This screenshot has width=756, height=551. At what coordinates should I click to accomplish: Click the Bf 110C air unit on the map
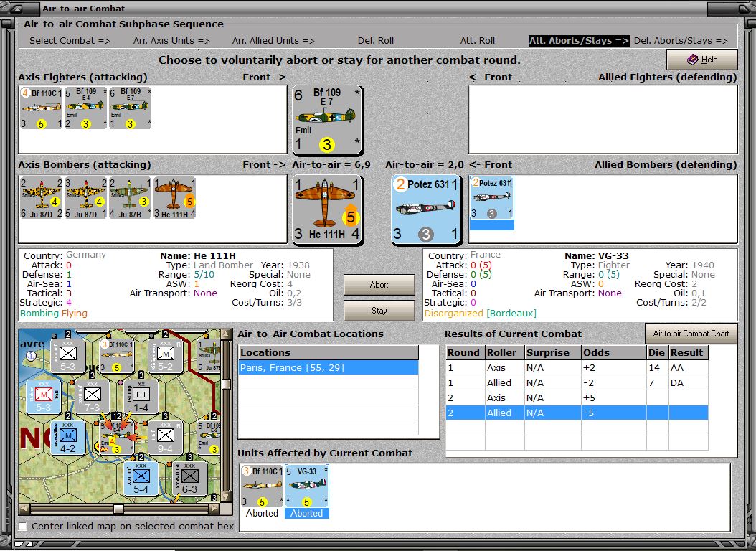tap(116, 357)
